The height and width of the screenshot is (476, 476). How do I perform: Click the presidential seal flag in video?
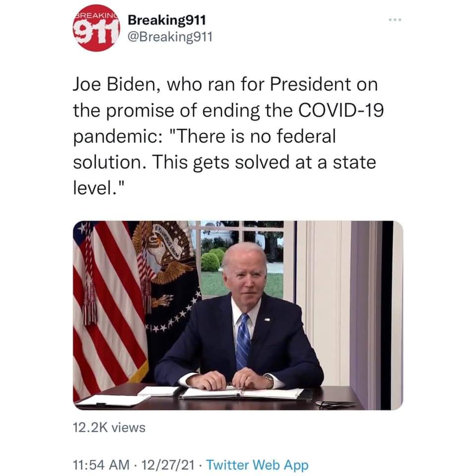167,282
